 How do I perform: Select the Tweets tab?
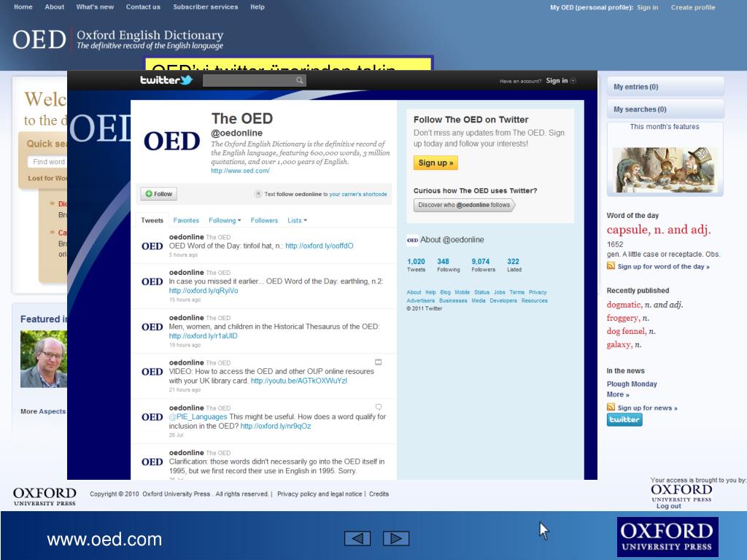click(x=152, y=220)
